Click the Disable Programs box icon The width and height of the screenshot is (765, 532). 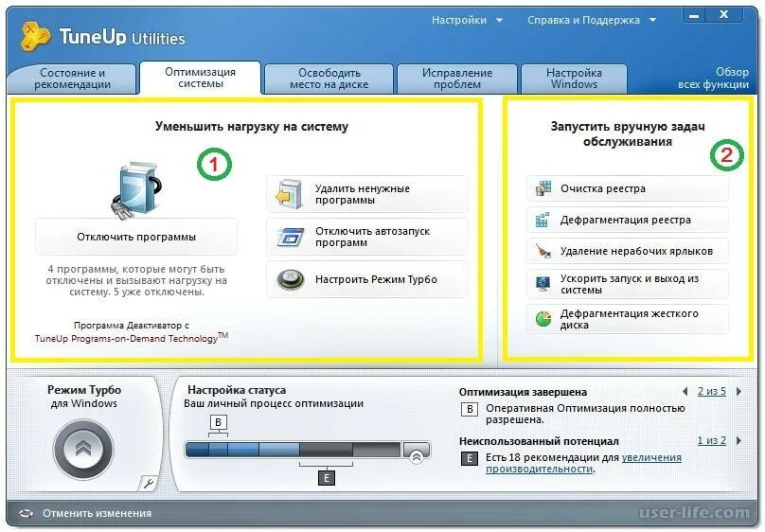[x=136, y=189]
